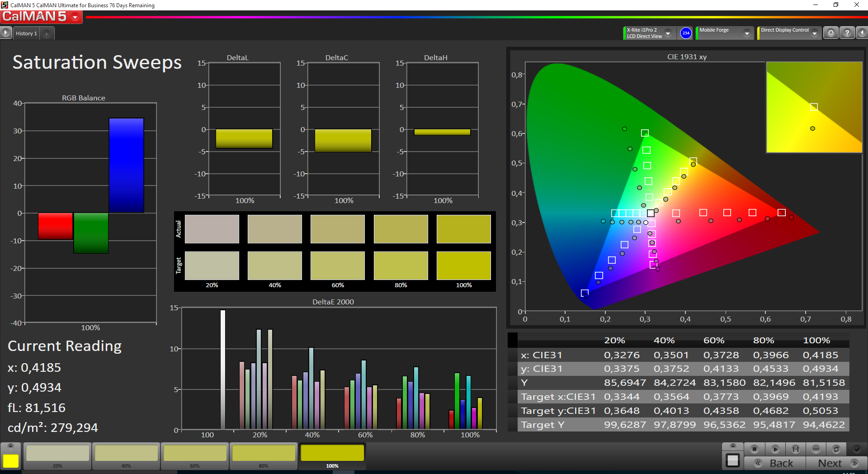Click the 100% target color patch
This screenshot has height=474, width=868.
pos(464,265)
